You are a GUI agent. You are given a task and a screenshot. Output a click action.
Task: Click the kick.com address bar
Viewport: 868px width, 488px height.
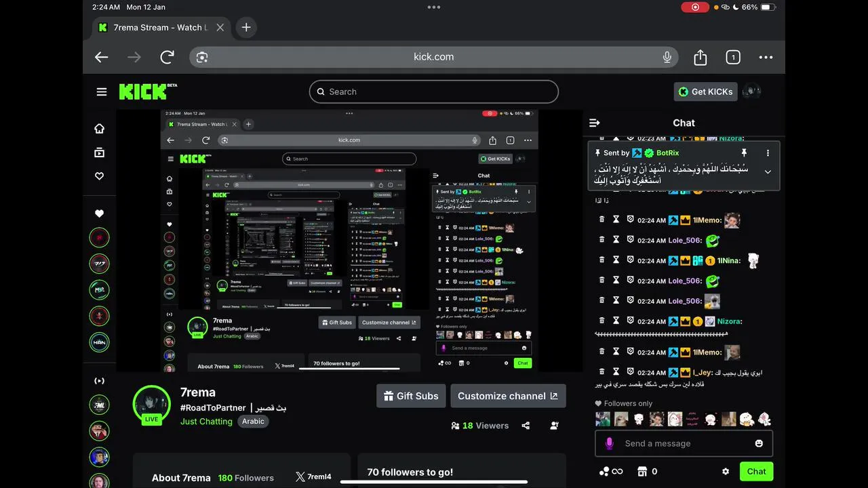click(434, 57)
